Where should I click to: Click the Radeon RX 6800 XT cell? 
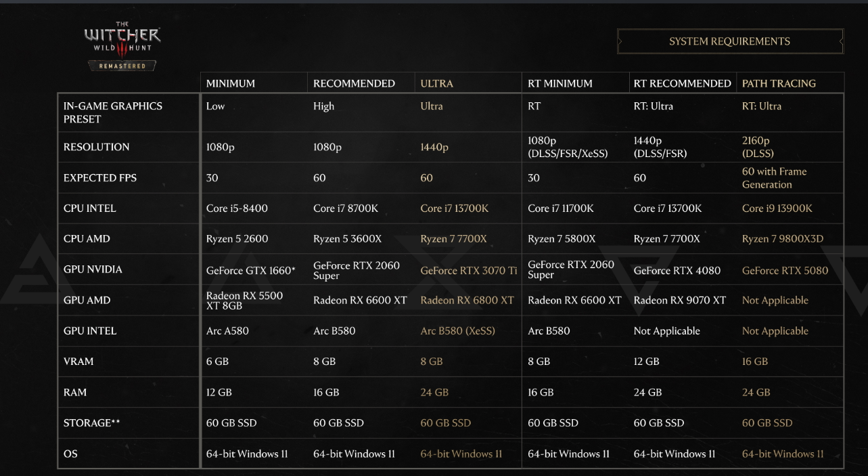click(x=467, y=300)
